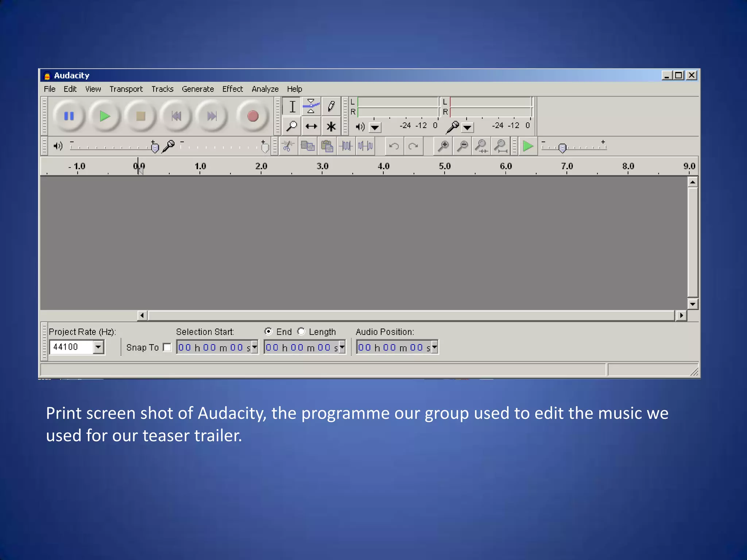Open the File menu
747x560 pixels.
[50, 89]
